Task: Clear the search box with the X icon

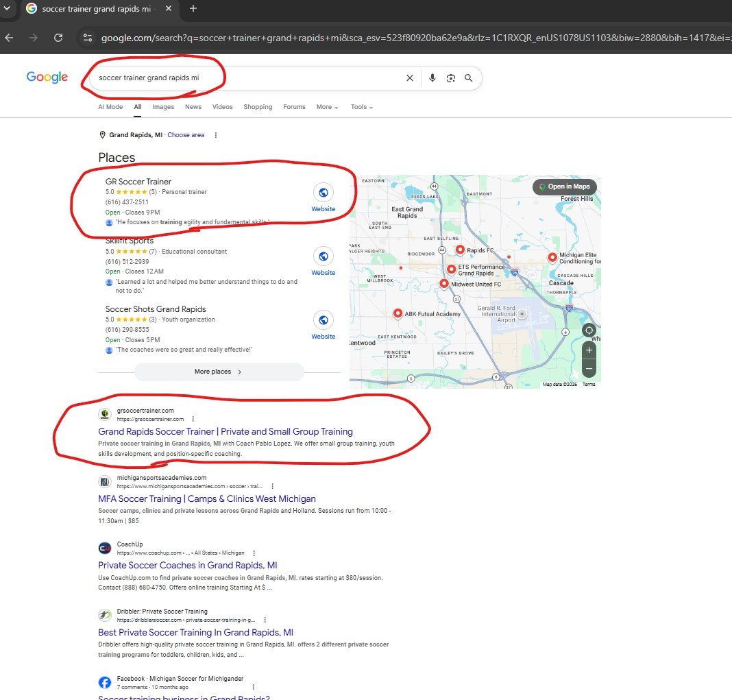Action: click(x=409, y=78)
